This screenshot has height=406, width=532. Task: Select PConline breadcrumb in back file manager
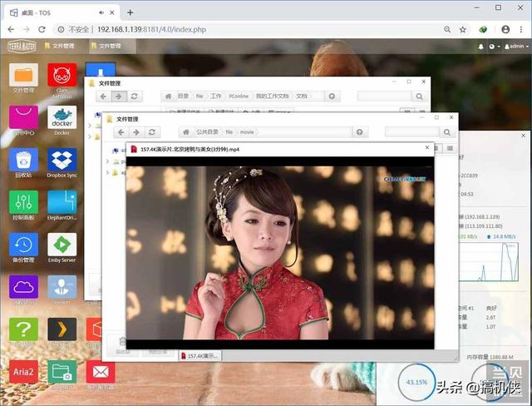point(239,97)
